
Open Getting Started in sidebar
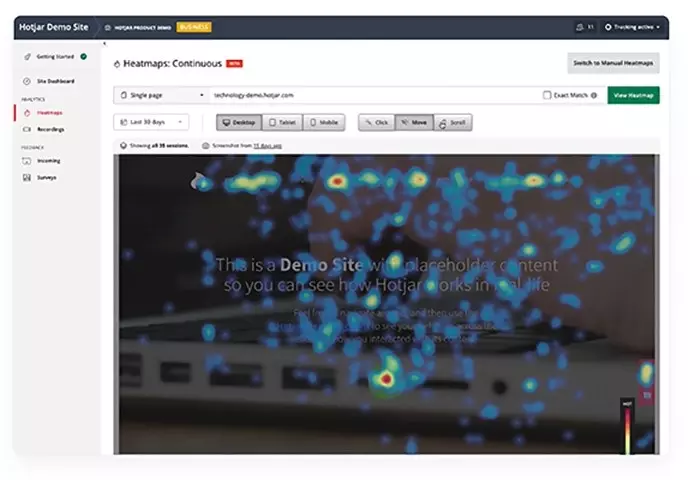click(x=55, y=57)
